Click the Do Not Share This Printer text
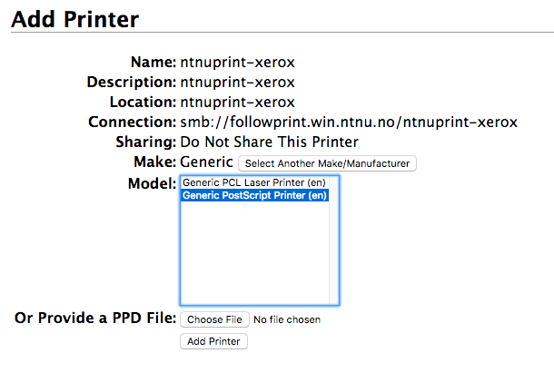Viewport: 554px width, 392px height. (269, 142)
